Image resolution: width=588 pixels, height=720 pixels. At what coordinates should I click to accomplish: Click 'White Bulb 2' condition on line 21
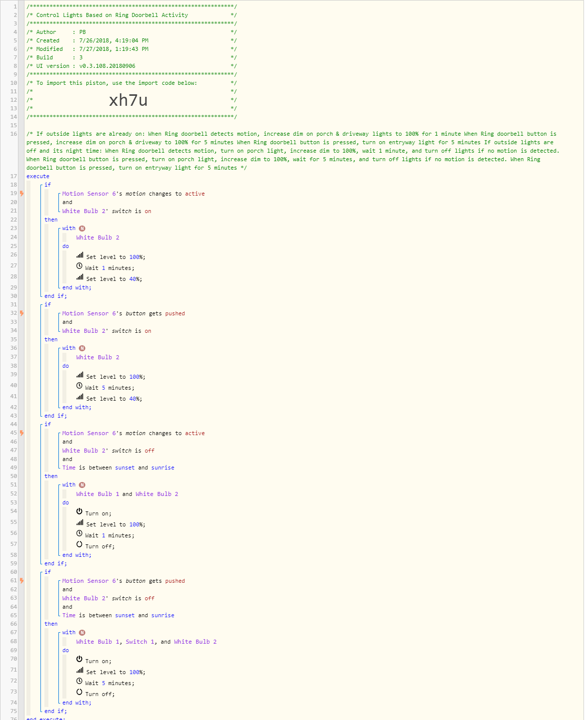[x=107, y=211]
